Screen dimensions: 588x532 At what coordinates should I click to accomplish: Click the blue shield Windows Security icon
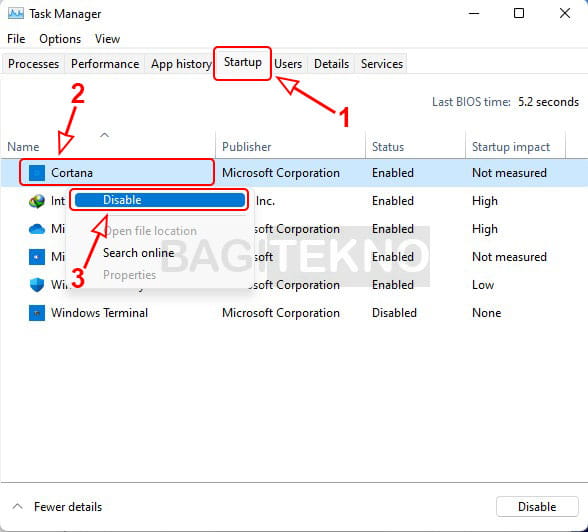point(37,285)
